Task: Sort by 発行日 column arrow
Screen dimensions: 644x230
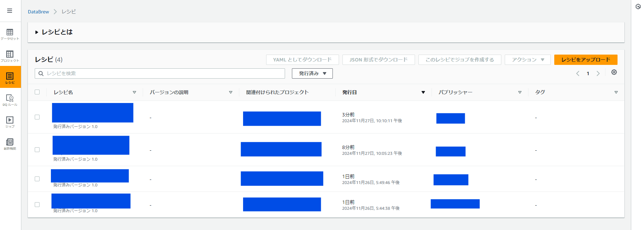Action: [423, 92]
